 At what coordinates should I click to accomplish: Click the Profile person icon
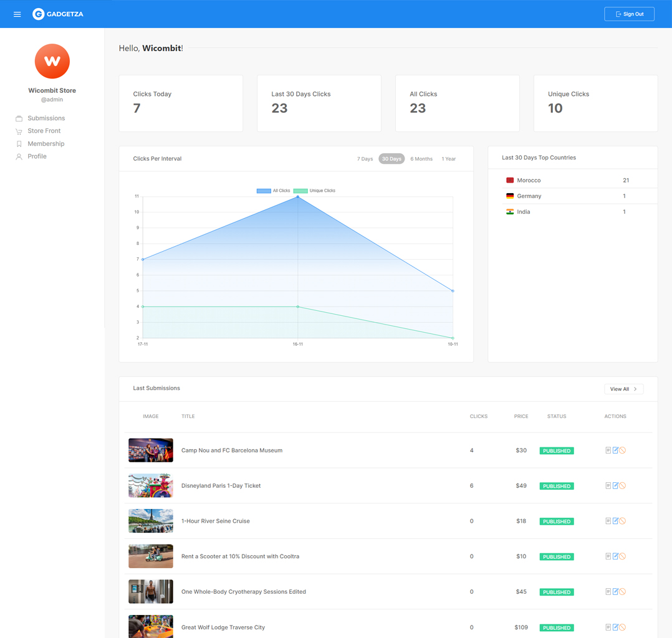click(19, 157)
